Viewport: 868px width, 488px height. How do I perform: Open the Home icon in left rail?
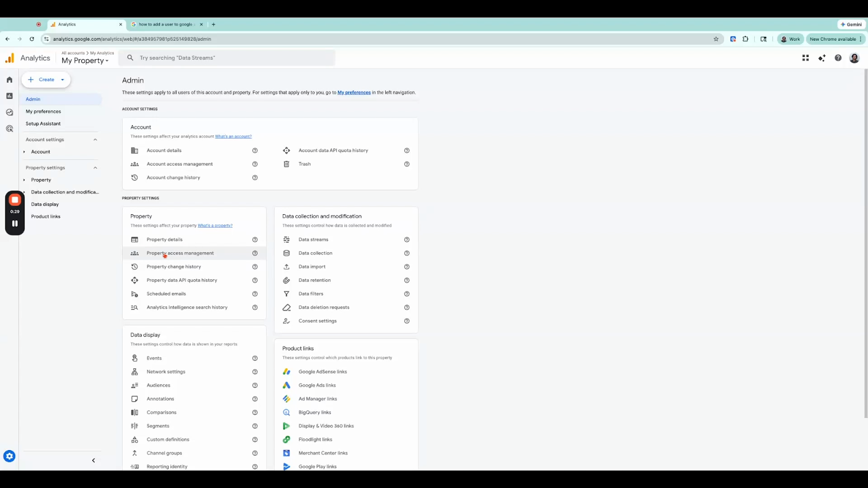click(9, 80)
